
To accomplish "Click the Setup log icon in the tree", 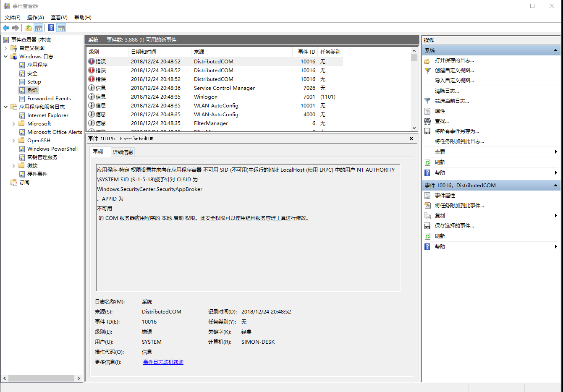I will point(22,82).
